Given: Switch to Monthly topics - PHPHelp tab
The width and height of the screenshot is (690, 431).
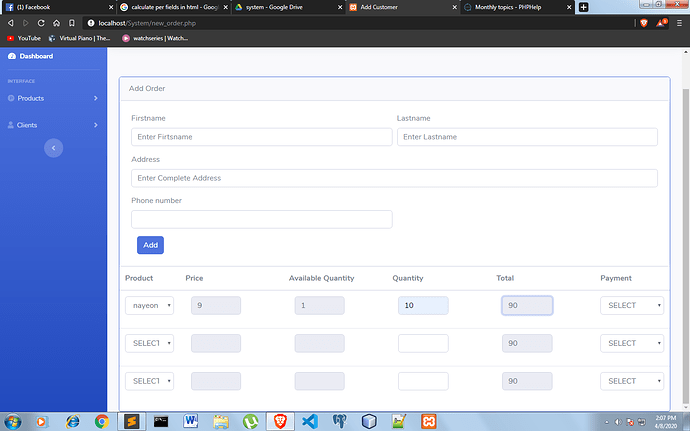Looking at the screenshot, I should tap(517, 7).
